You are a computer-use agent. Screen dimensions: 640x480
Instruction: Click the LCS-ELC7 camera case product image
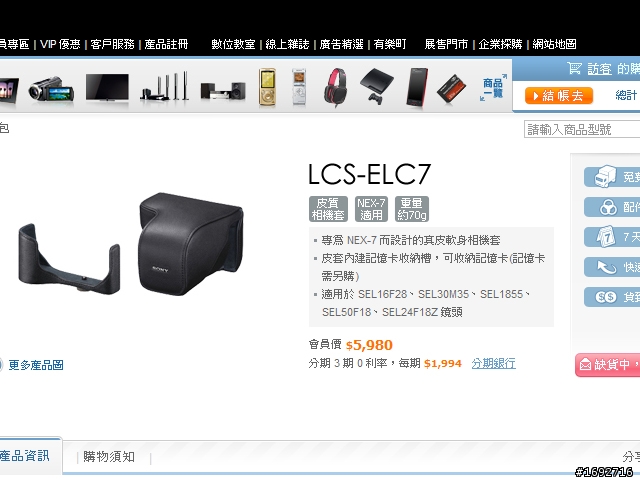tap(131, 244)
